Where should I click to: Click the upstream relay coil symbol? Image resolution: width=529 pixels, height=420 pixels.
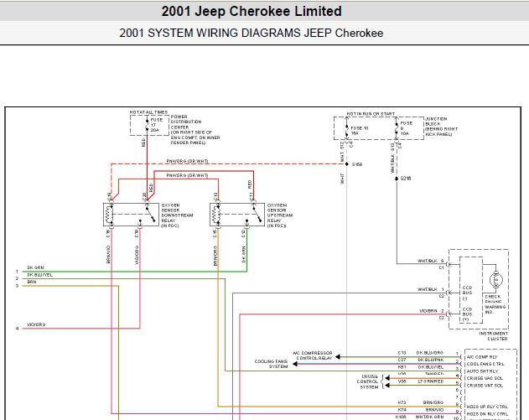215,215
